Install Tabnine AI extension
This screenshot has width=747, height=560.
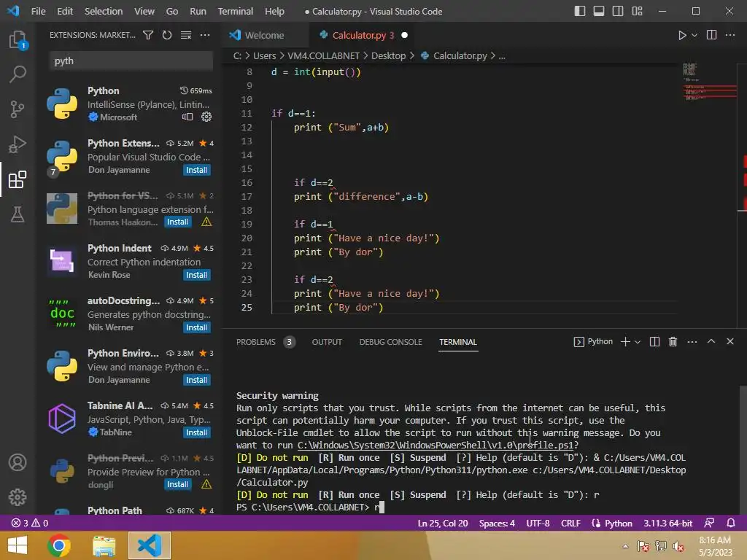click(196, 432)
